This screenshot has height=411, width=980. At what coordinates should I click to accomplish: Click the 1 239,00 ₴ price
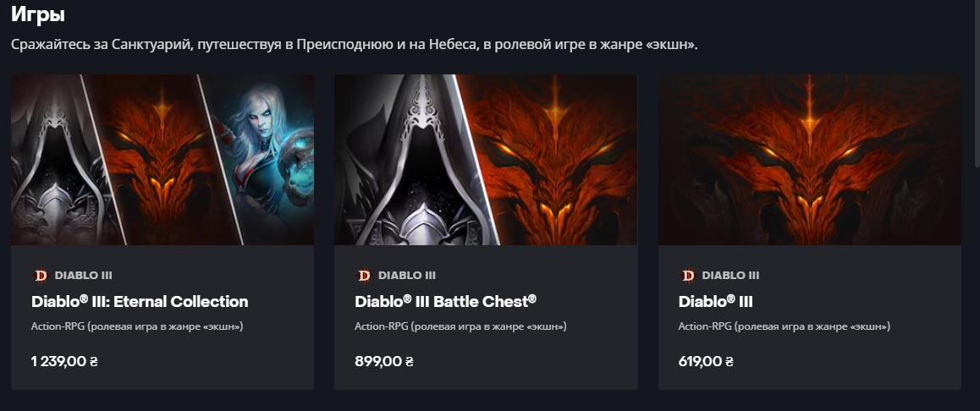point(64,361)
